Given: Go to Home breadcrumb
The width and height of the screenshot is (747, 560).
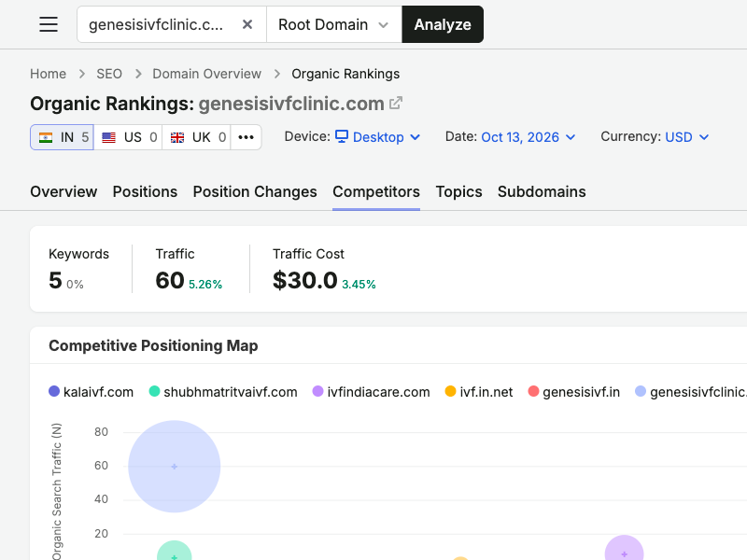Looking at the screenshot, I should [49, 74].
